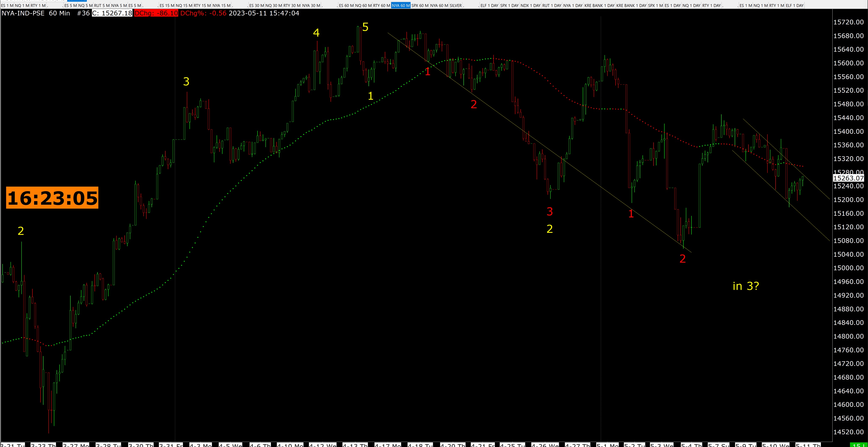Switch to RTY 30 M tab

(x=292, y=5)
